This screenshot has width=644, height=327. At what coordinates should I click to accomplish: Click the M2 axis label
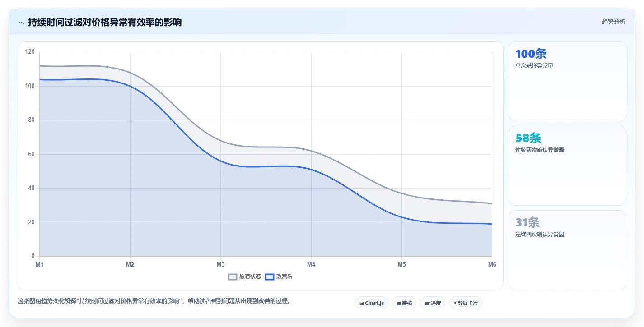click(130, 265)
